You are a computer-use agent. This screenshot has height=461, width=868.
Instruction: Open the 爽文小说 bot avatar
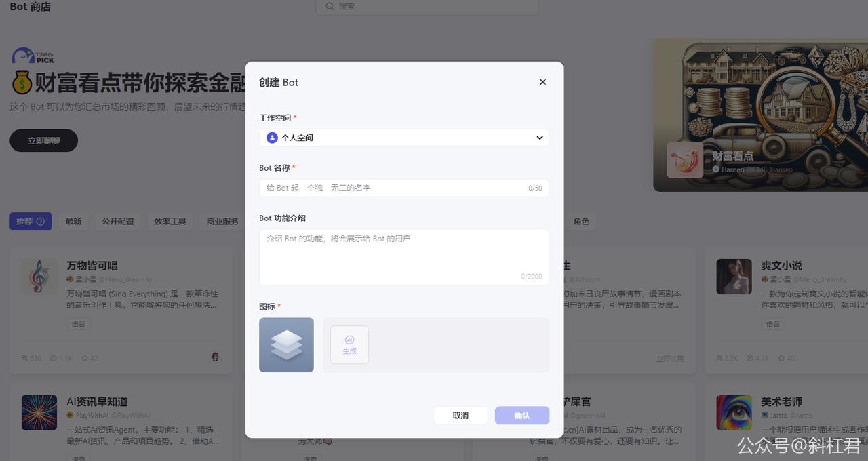click(734, 277)
